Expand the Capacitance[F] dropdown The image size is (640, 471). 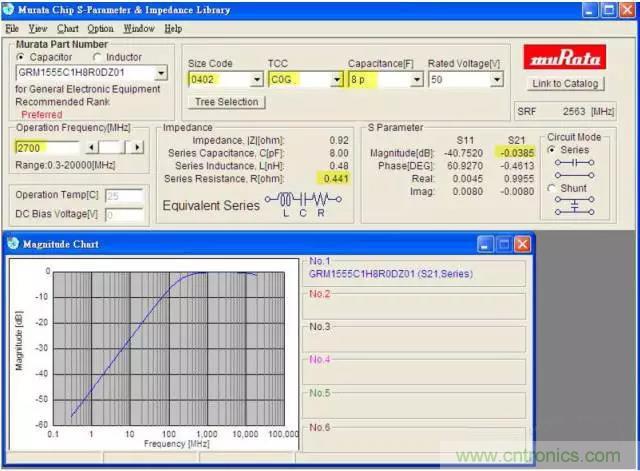415,79
